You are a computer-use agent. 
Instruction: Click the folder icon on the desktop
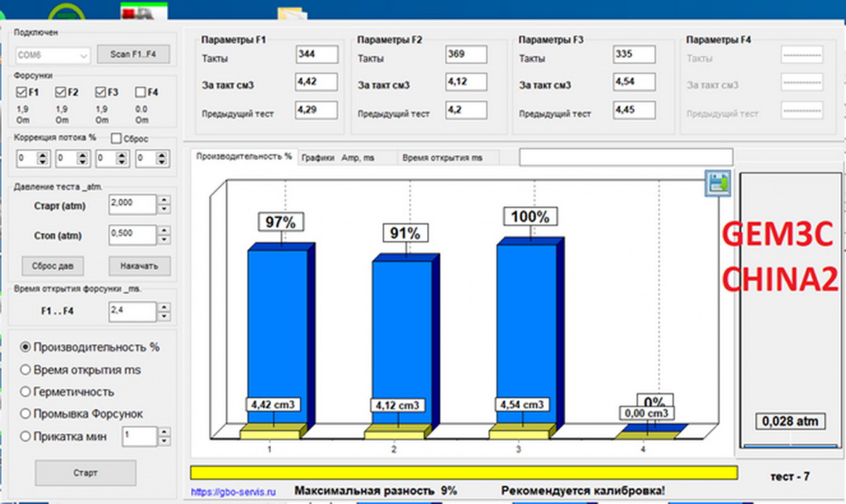click(292, 13)
